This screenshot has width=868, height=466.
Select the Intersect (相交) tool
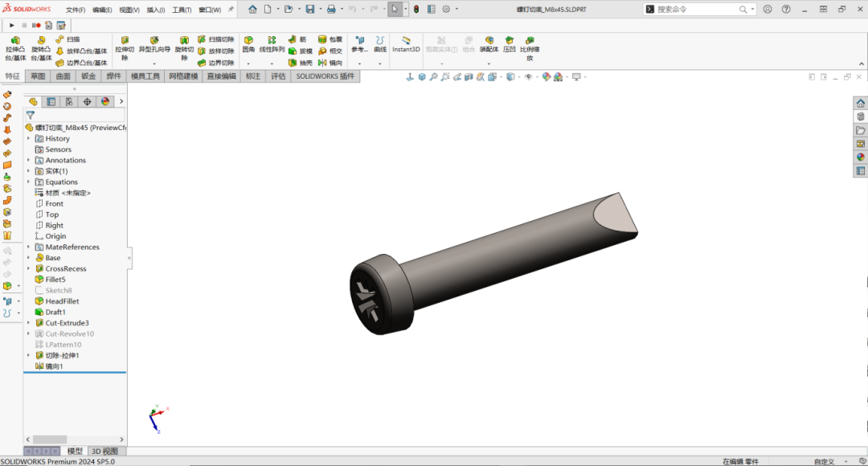click(330, 51)
